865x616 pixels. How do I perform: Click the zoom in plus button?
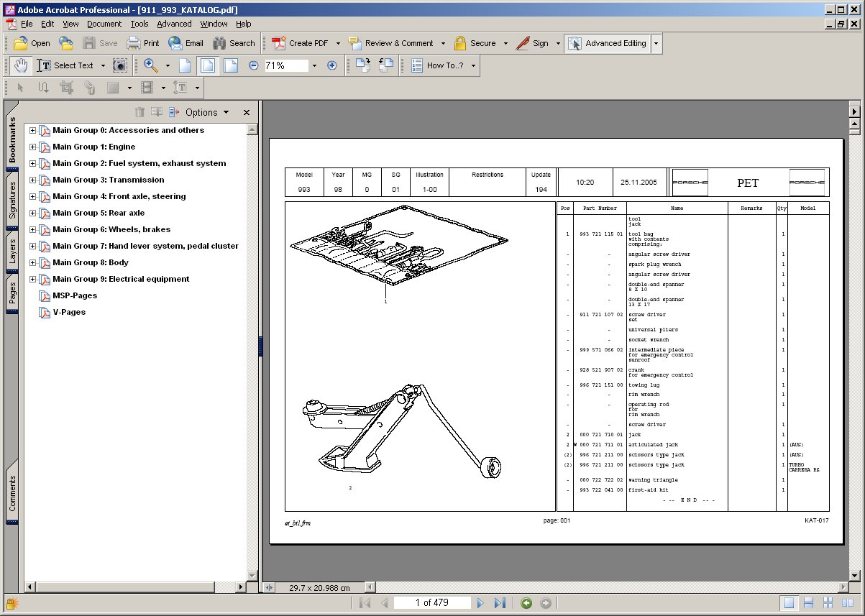coord(331,65)
